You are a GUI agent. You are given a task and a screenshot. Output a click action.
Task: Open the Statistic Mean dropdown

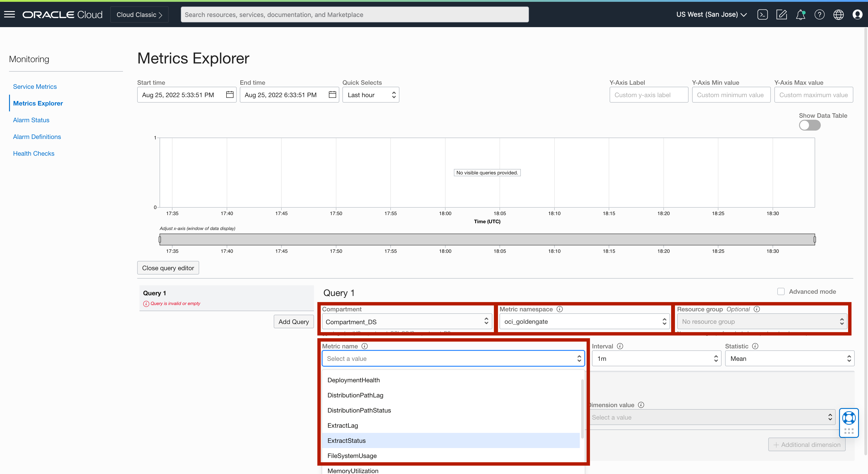[x=789, y=359]
